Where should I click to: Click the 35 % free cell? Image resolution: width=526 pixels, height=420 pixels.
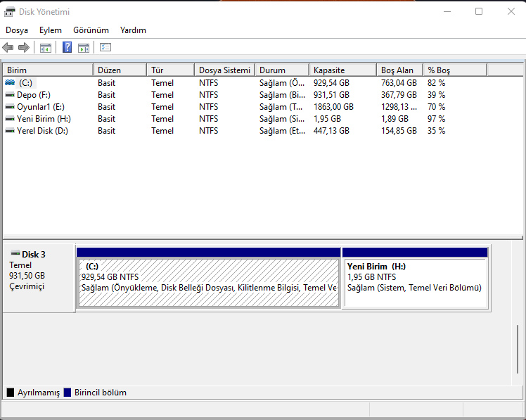click(x=436, y=131)
